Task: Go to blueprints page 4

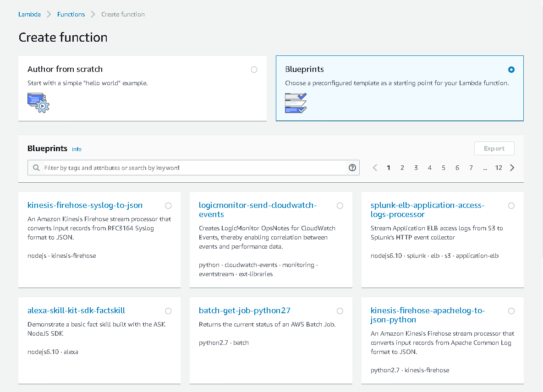Action: coord(430,168)
